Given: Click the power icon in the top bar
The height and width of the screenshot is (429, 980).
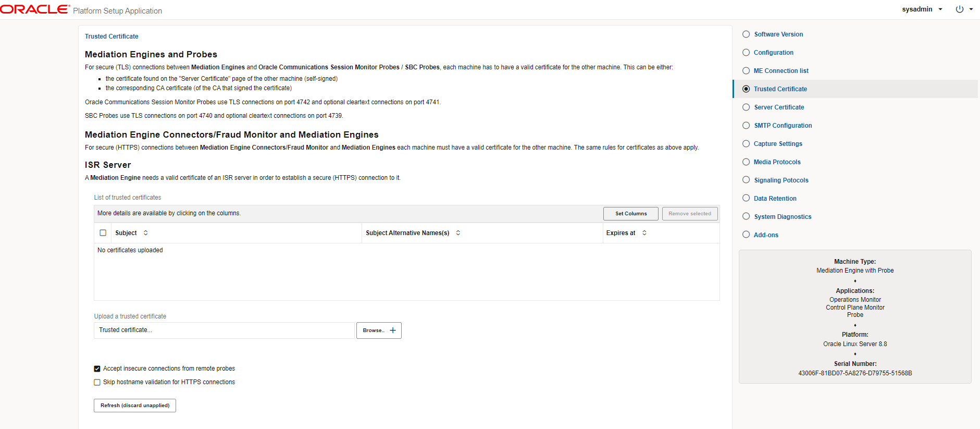Looking at the screenshot, I should 959,9.
